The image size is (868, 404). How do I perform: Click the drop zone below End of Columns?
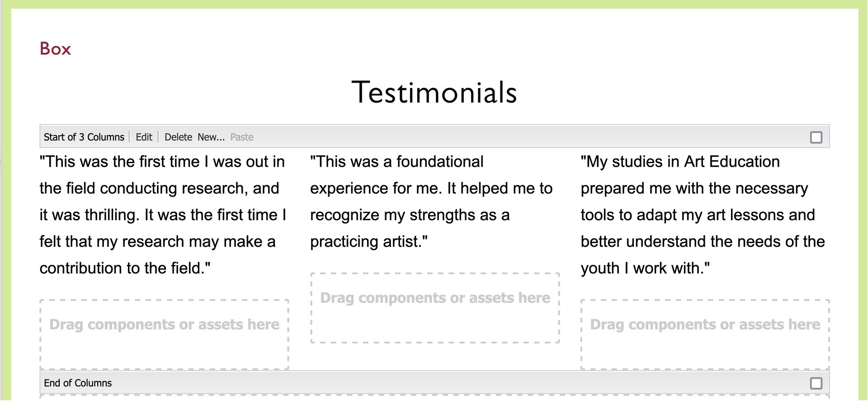tap(434, 398)
